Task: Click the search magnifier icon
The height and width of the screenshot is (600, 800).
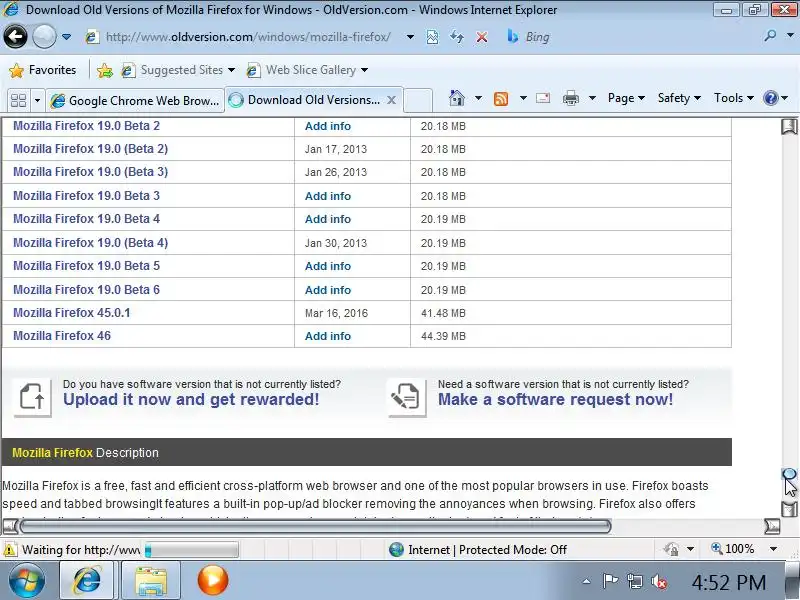Action: click(770, 36)
